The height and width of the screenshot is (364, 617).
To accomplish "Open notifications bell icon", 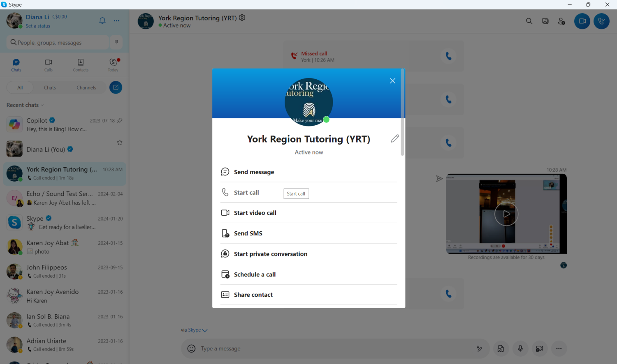I will coord(102,21).
